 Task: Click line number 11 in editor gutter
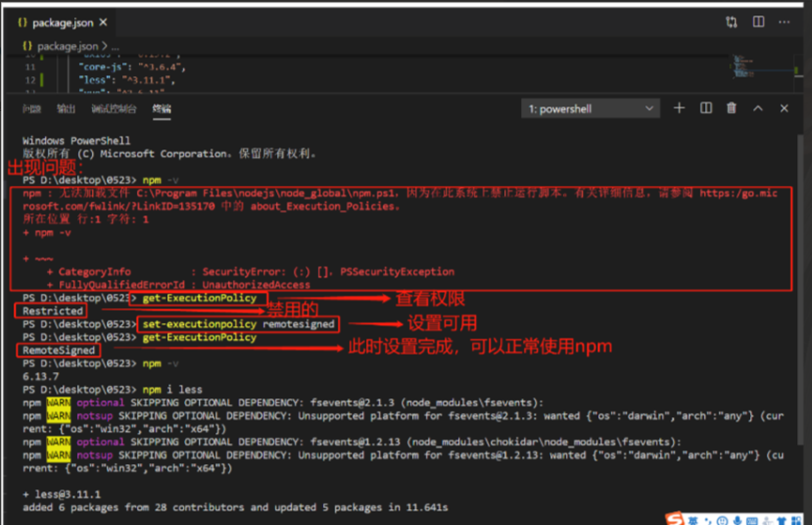31,67
